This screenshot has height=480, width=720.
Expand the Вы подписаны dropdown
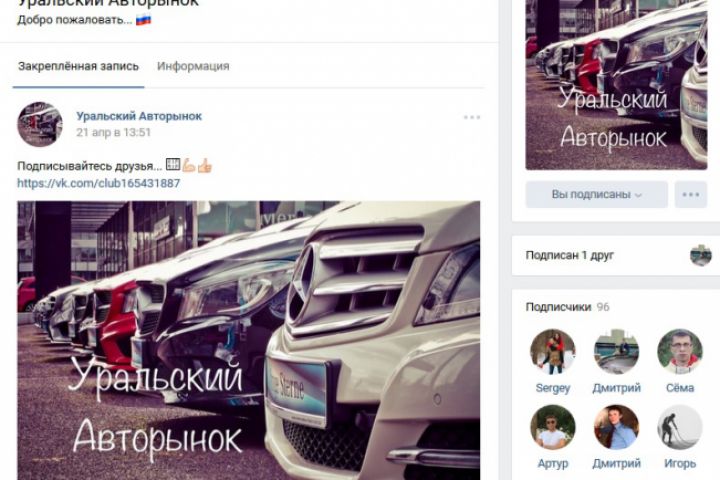(x=596, y=194)
